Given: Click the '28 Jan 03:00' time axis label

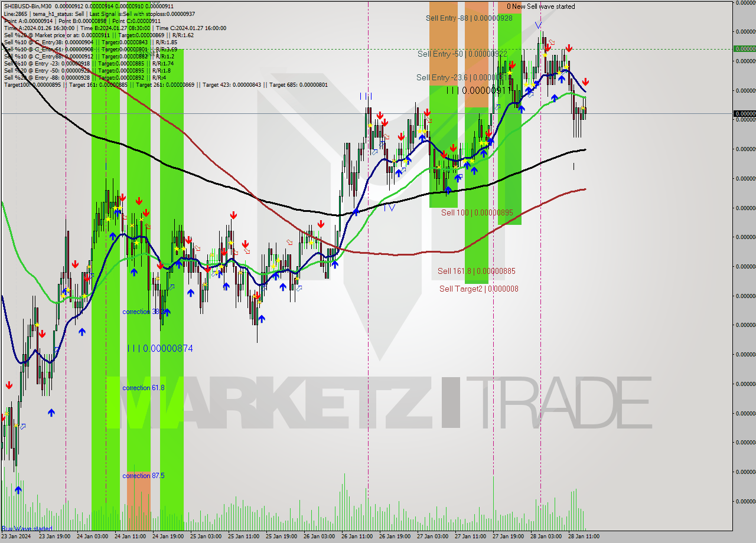Looking at the screenshot, I should pyautogui.click(x=547, y=537).
